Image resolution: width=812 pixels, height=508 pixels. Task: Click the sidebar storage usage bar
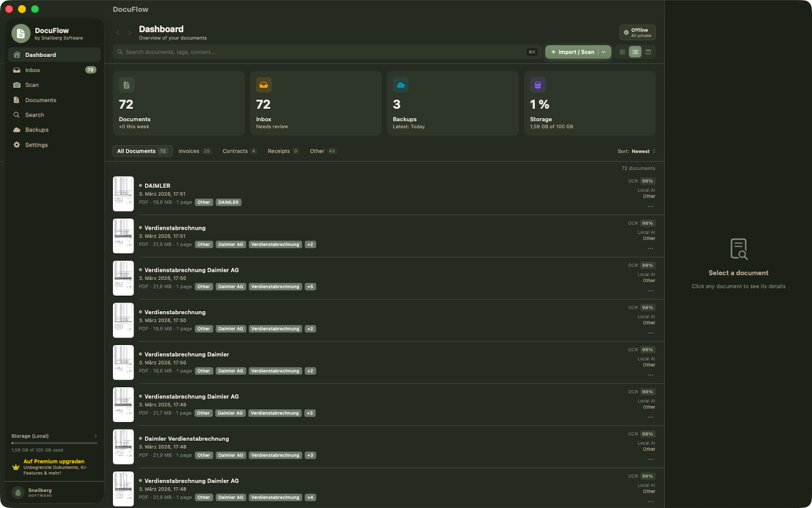coord(54,444)
